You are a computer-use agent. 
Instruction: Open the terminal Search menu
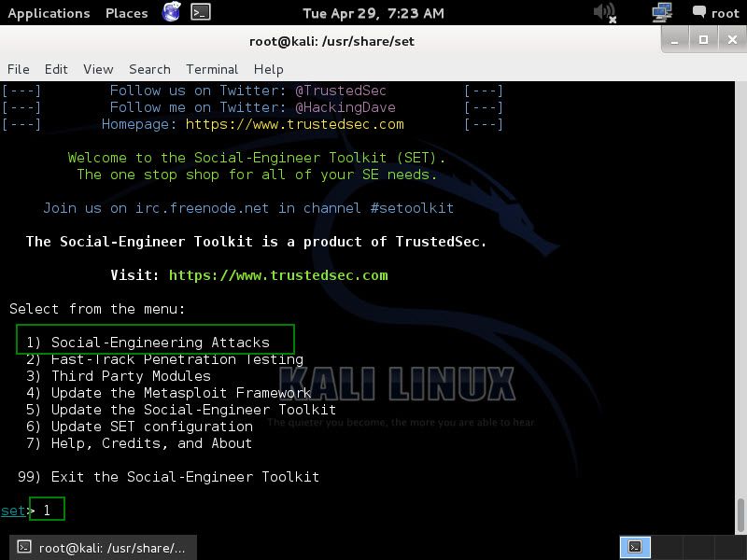pyautogui.click(x=149, y=69)
